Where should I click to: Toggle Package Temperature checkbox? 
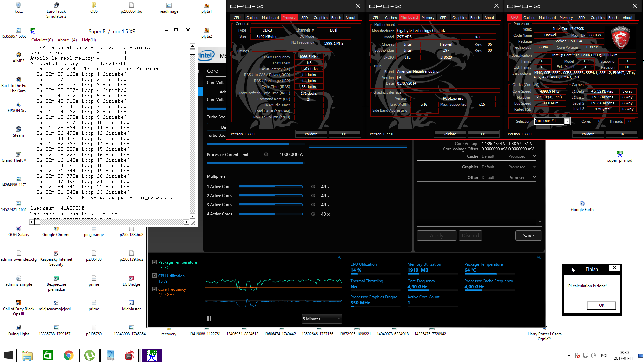pos(154,262)
